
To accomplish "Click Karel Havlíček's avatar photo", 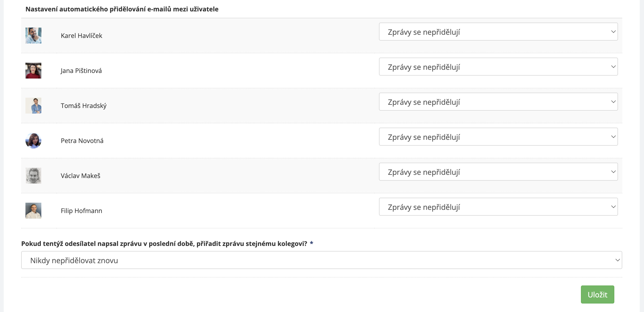I will coord(33,36).
